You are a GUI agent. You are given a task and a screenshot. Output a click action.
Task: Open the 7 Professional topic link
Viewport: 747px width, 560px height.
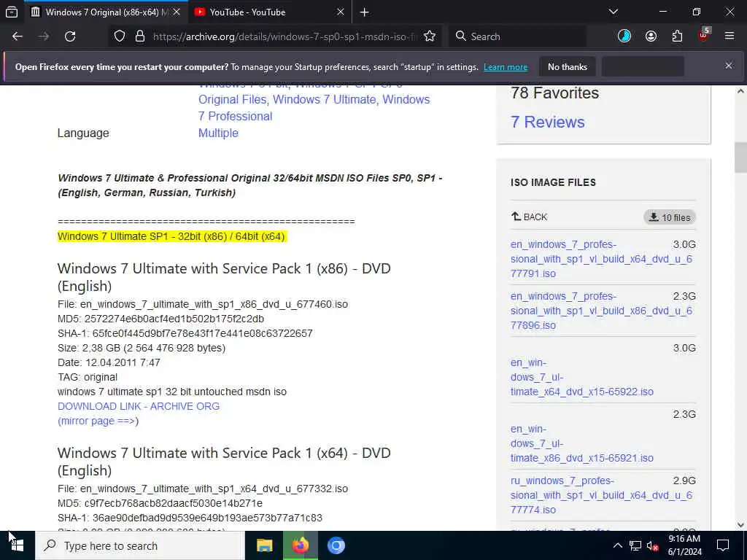(236, 116)
